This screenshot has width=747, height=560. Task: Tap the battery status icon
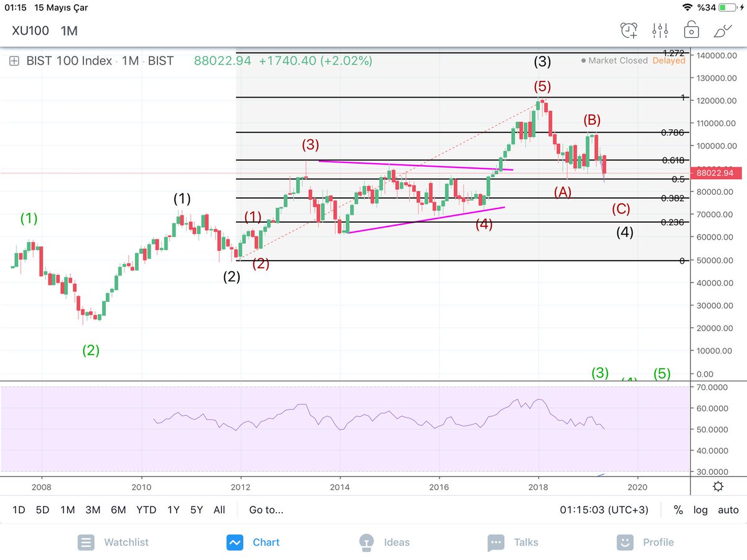click(x=729, y=7)
